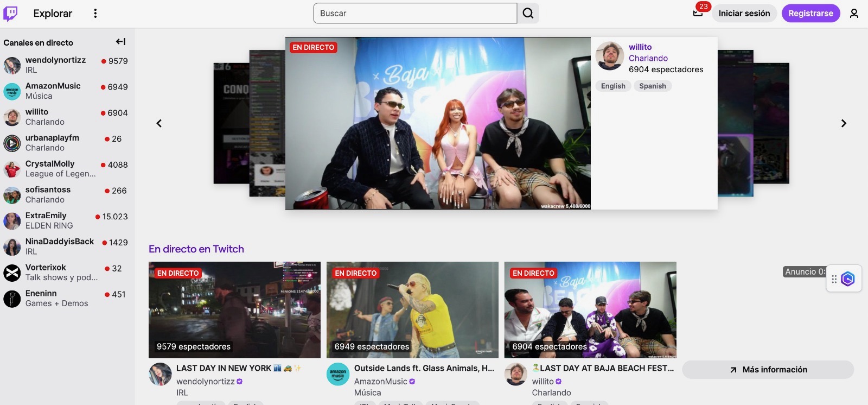The width and height of the screenshot is (868, 405).
Task: Select the English tag in carousel
Action: click(x=613, y=86)
